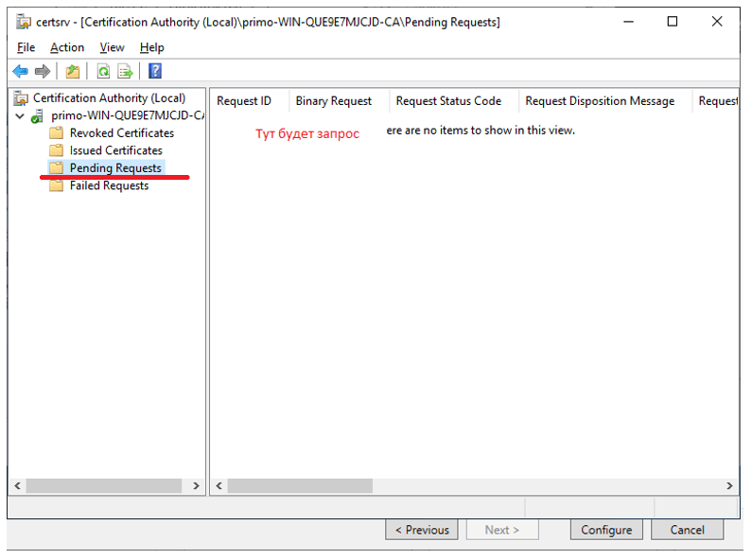752x560 pixels.
Task: Click the Request Status Code column header
Action: click(448, 101)
